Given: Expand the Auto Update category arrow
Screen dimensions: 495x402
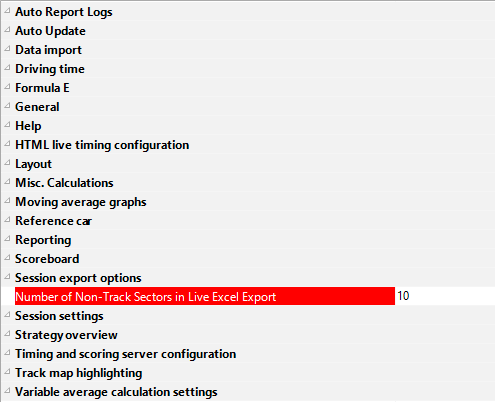Looking at the screenshot, I should tap(7, 30).
